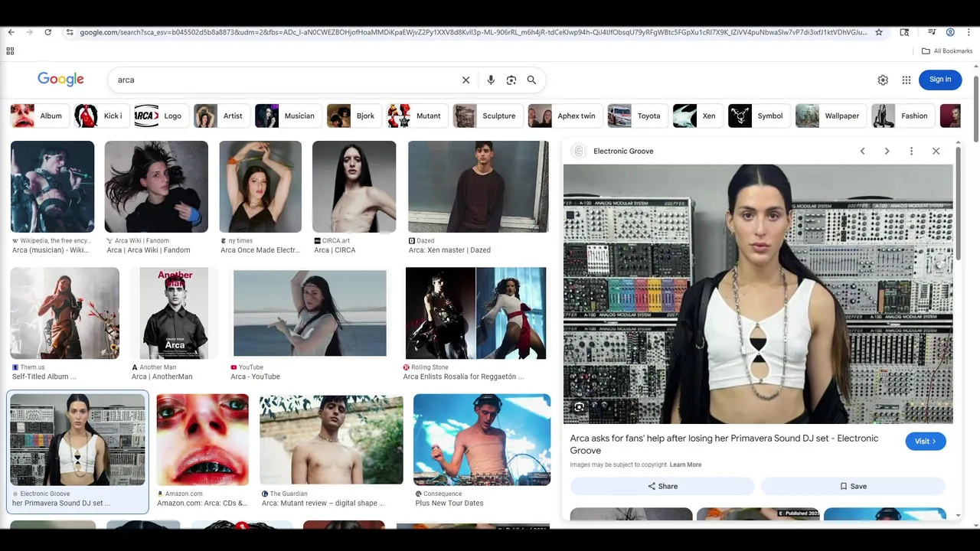Open preview panel three-dot options
980x551 pixels.
pyautogui.click(x=911, y=151)
